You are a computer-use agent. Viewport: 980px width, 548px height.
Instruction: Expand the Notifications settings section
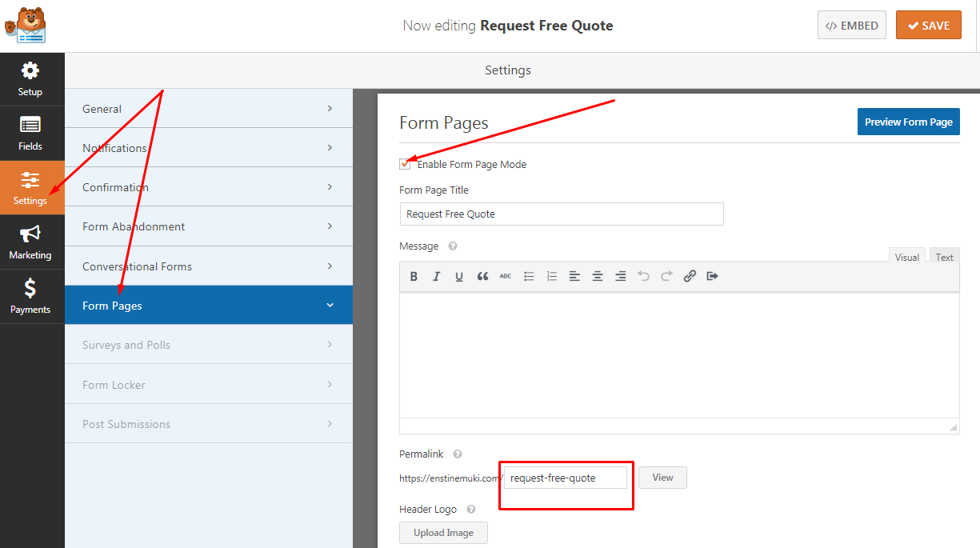coord(208,148)
